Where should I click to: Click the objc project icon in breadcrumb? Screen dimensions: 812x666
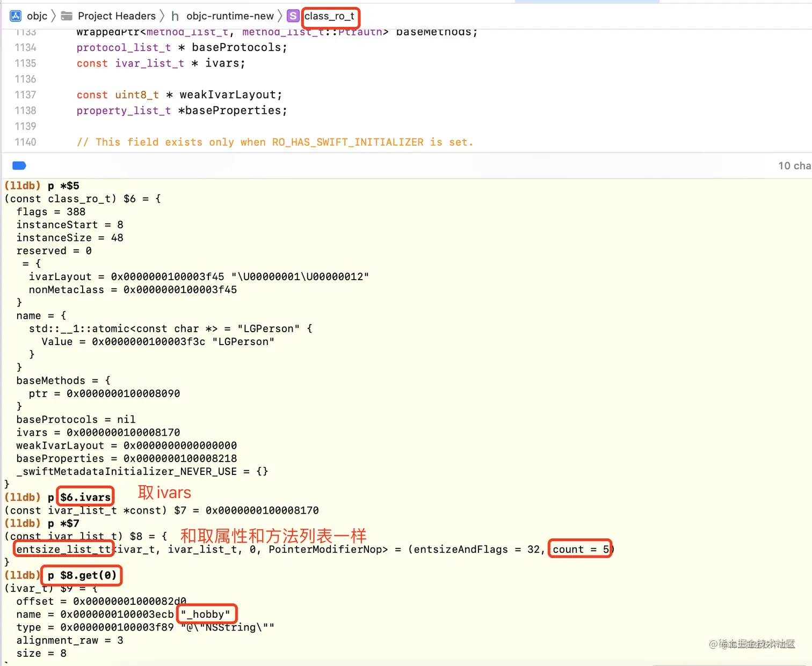16,16
